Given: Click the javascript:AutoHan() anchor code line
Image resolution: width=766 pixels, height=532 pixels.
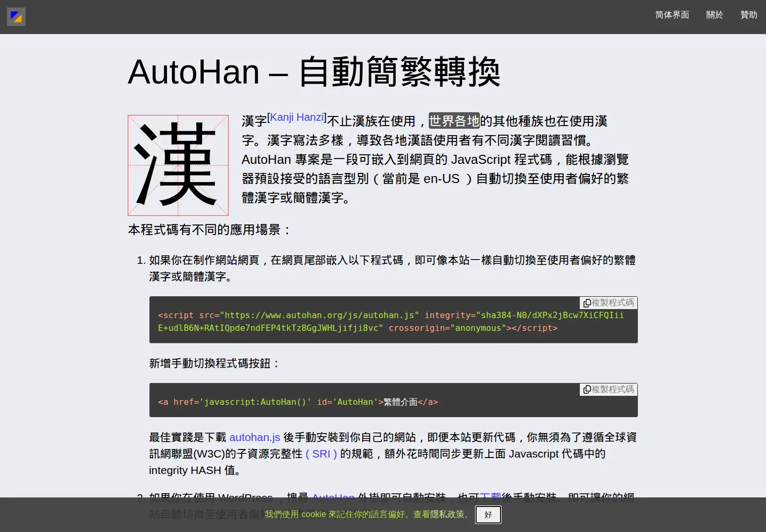Looking at the screenshot, I should pyautogui.click(x=298, y=402).
